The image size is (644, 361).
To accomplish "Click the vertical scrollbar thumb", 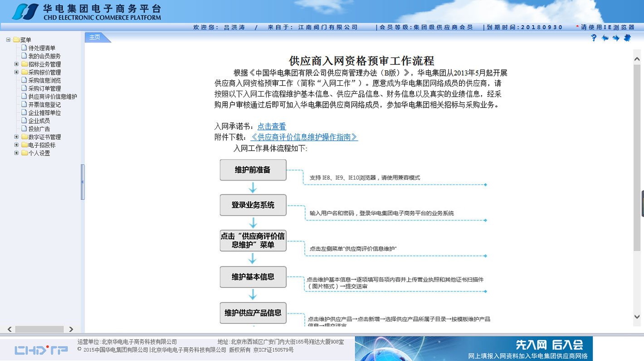I will pyautogui.click(x=637, y=159).
